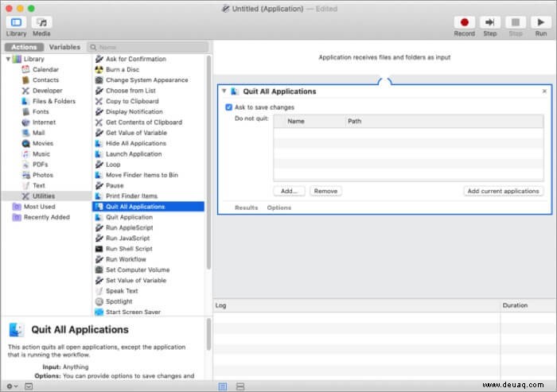Screen dimensions: 557x392
Task: Select the Choose from List action
Action: coord(130,91)
